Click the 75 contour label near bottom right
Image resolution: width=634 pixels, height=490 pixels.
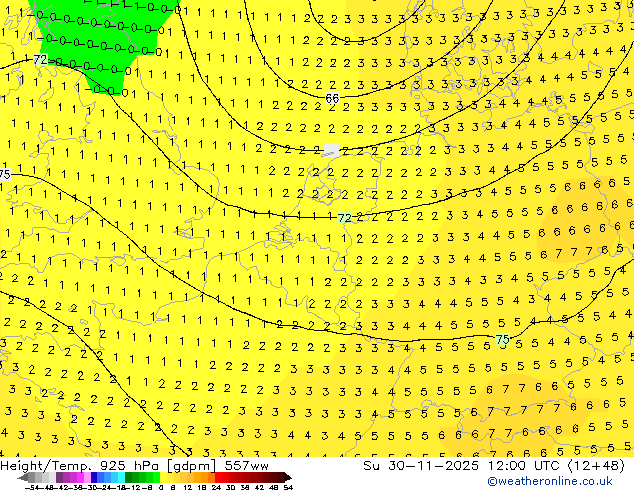502,339
